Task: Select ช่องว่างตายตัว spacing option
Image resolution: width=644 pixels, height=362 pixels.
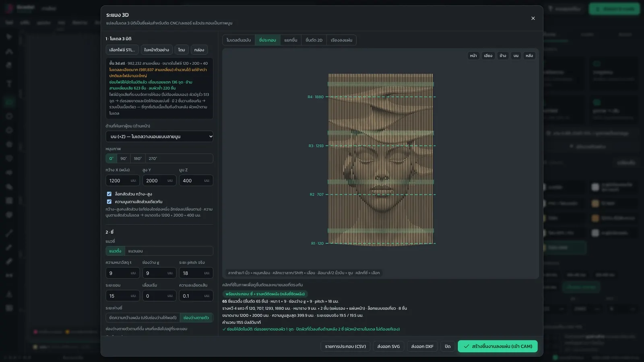Action: click(196, 318)
